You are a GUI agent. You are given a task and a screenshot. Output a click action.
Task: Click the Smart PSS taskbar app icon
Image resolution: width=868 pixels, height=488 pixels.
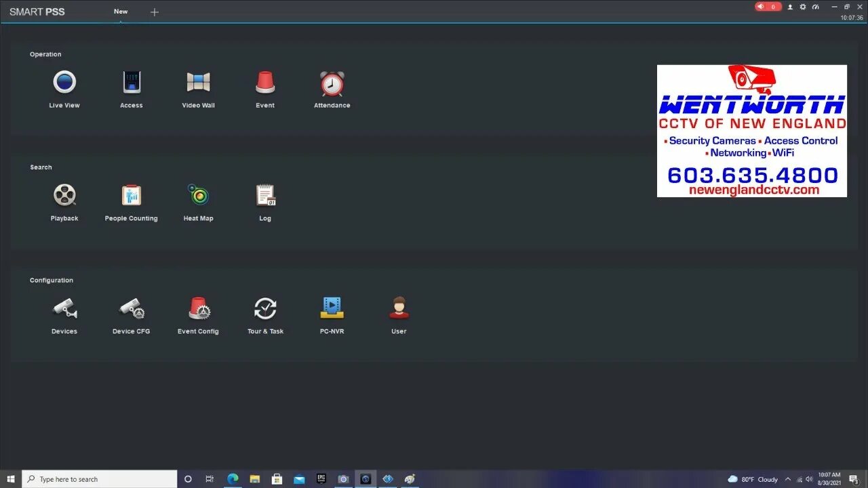[366, 479]
